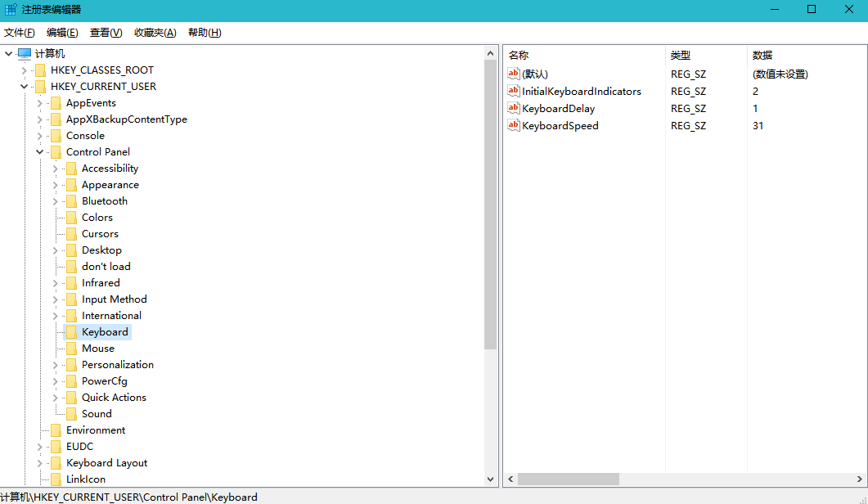The height and width of the screenshot is (504, 868).
Task: Expand the Accessibility key
Action: (54, 168)
